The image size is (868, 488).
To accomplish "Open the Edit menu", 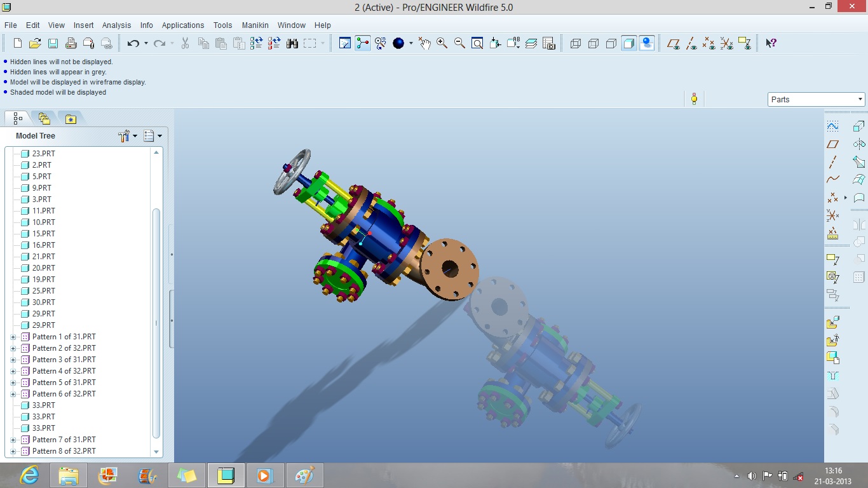I will point(33,25).
